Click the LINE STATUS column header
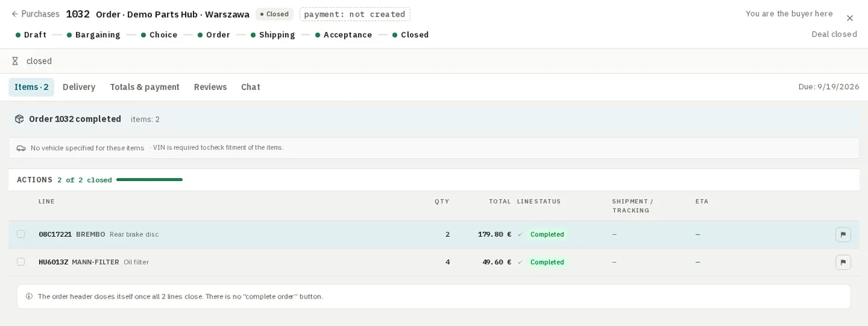The height and width of the screenshot is (326, 868). tap(539, 201)
